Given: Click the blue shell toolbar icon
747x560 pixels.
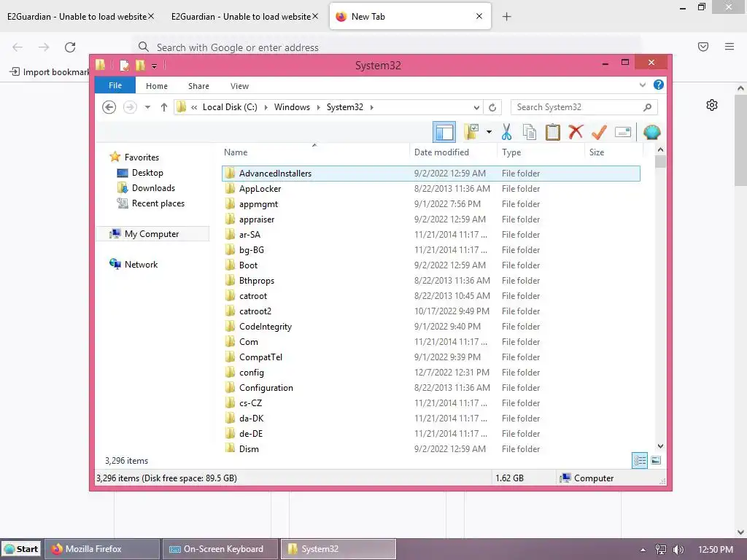Looking at the screenshot, I should pos(651,132).
